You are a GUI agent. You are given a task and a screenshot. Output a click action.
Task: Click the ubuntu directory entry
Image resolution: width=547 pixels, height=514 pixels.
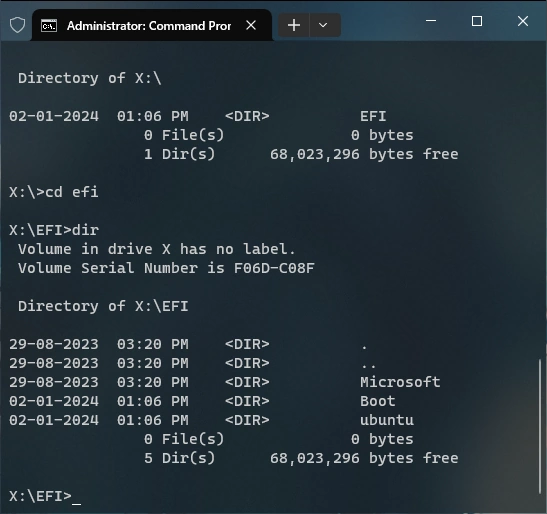[x=387, y=420]
